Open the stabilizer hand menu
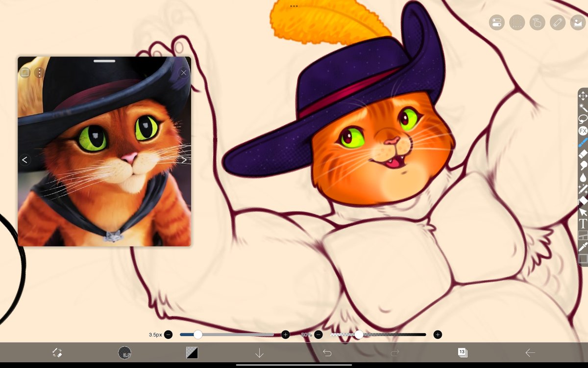Image resolution: width=588 pixels, height=368 pixels. (x=537, y=22)
